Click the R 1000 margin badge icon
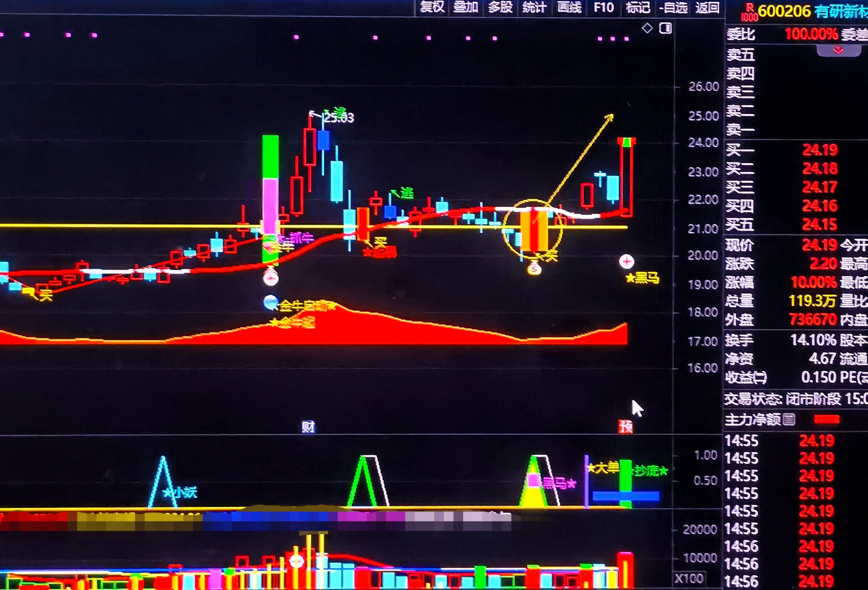Screen dimensions: 868x590 click(749, 12)
